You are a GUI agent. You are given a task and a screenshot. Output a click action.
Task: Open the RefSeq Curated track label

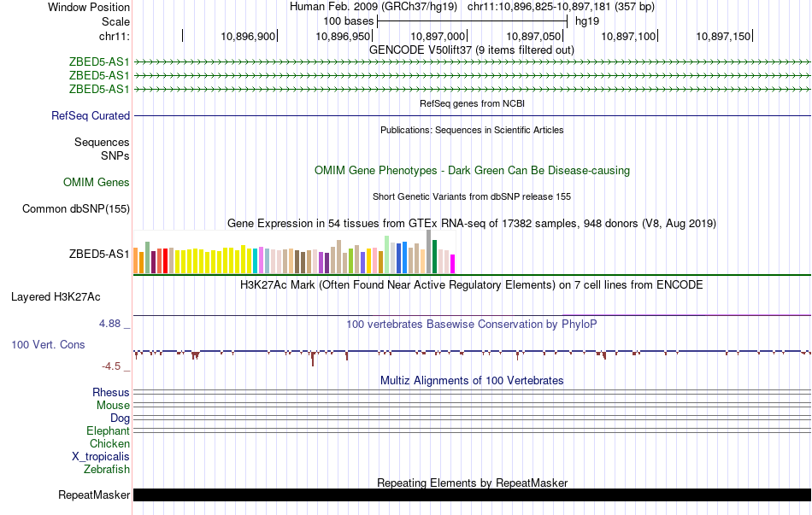coord(90,115)
